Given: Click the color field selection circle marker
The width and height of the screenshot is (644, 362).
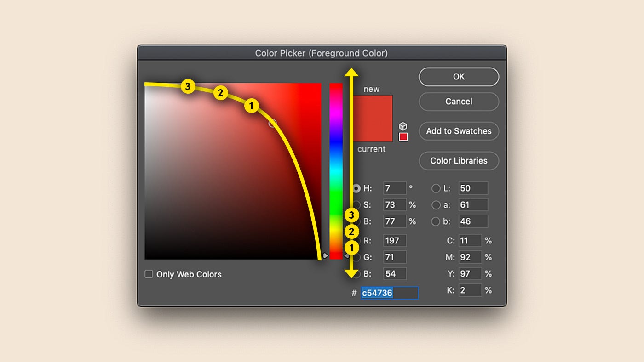Looking at the screenshot, I should coord(272,123).
